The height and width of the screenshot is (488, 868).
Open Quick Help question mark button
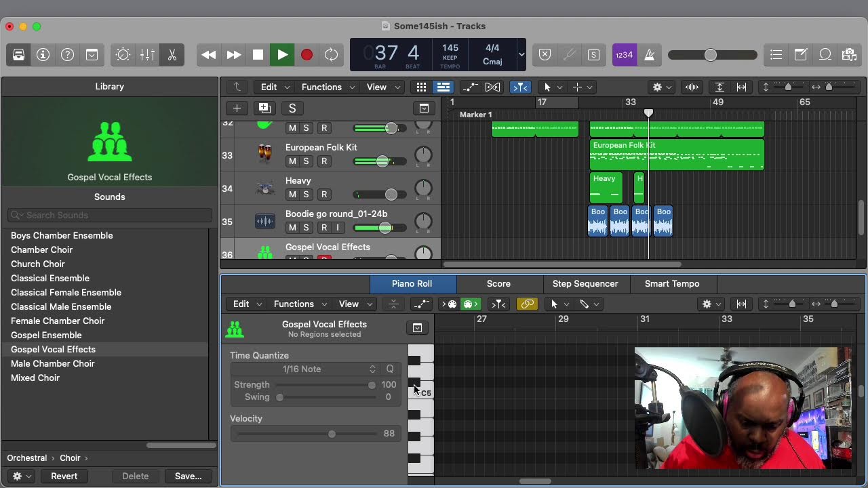click(68, 55)
